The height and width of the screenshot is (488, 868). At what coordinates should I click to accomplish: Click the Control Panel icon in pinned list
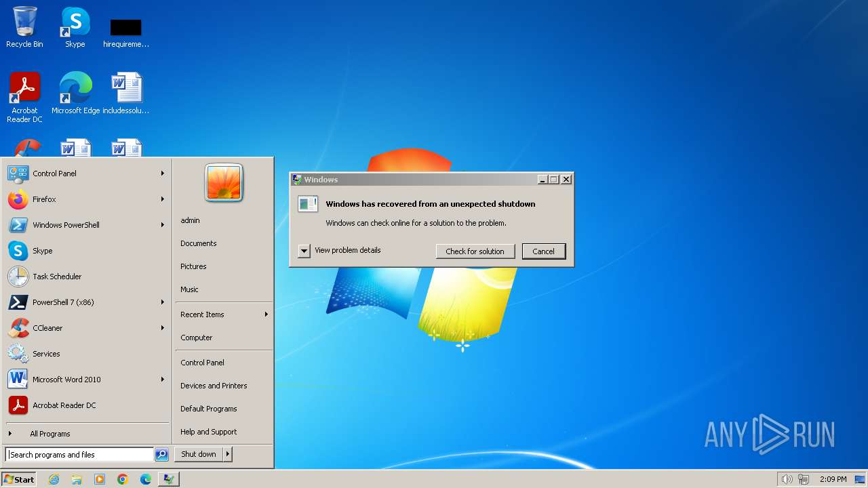click(18, 174)
